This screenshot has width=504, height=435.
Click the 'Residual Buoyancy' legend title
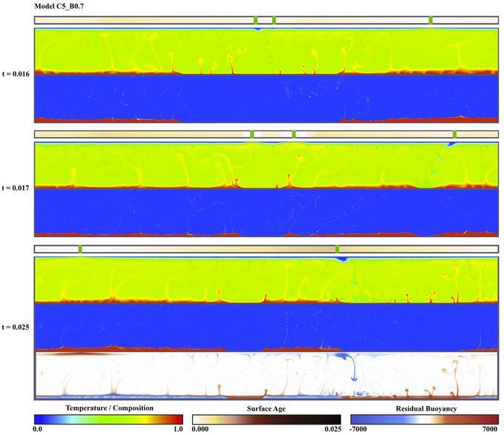coord(426,408)
